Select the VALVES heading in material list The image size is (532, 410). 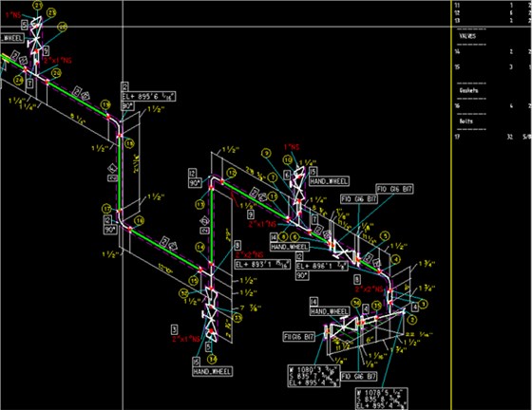point(467,36)
